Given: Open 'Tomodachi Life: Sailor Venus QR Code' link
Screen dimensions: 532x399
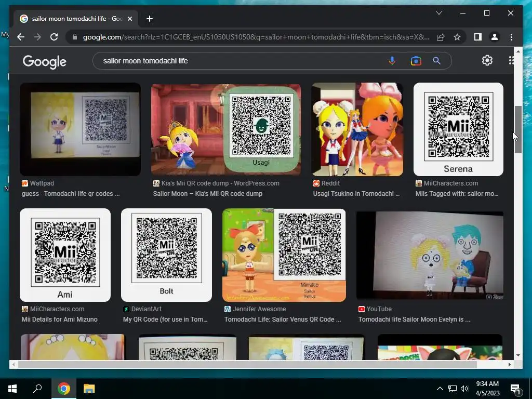Looking at the screenshot, I should pos(283,320).
